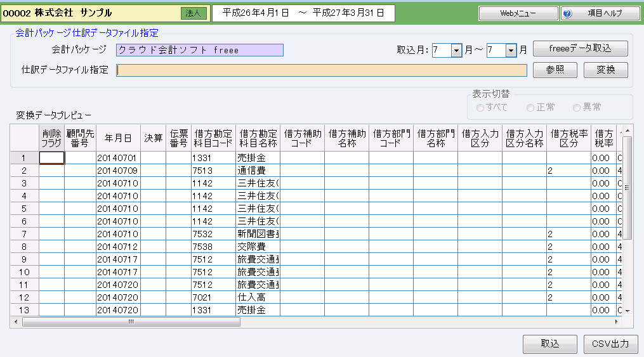Click the 仕訳データファイル指定 input field
The height and width of the screenshot is (357, 644).
tap(321, 70)
